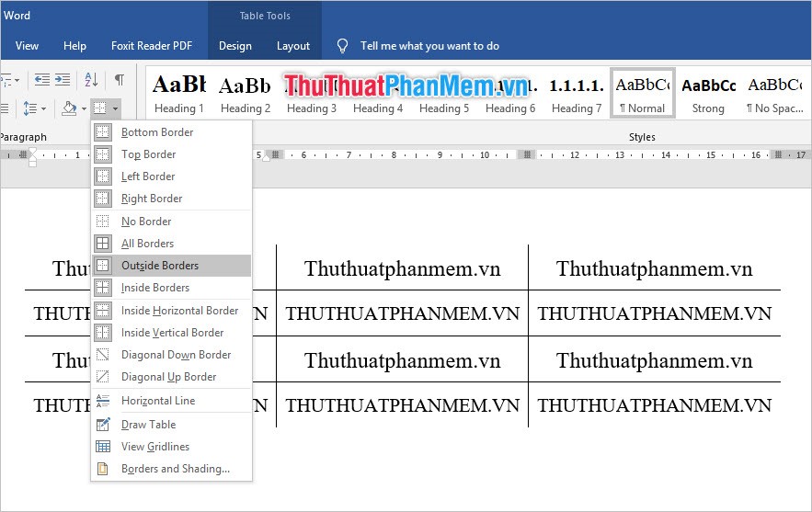Select Inside Borders option
This screenshot has width=812, height=512.
point(171,288)
